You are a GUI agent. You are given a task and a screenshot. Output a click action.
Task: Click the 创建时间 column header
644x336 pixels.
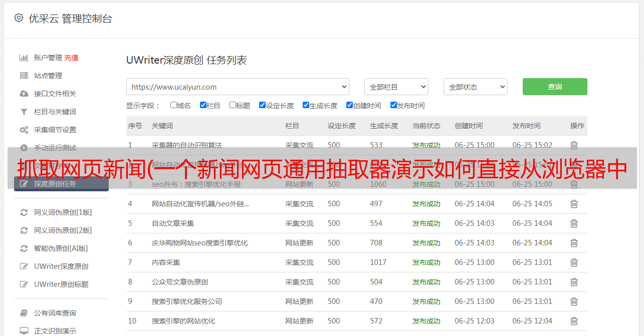(469, 126)
